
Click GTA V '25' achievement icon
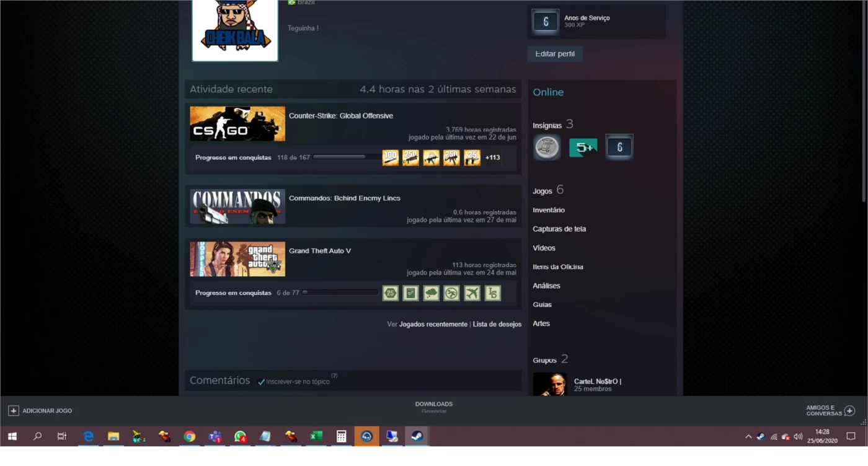point(390,293)
